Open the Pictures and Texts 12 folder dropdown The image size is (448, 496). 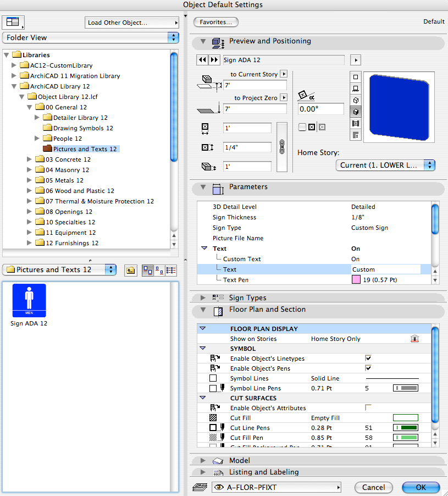(x=59, y=270)
